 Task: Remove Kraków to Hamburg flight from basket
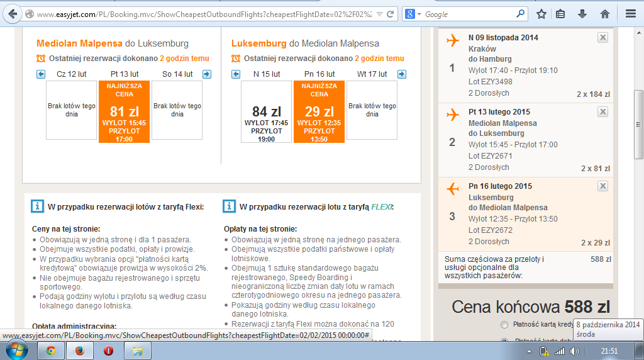pos(602,38)
